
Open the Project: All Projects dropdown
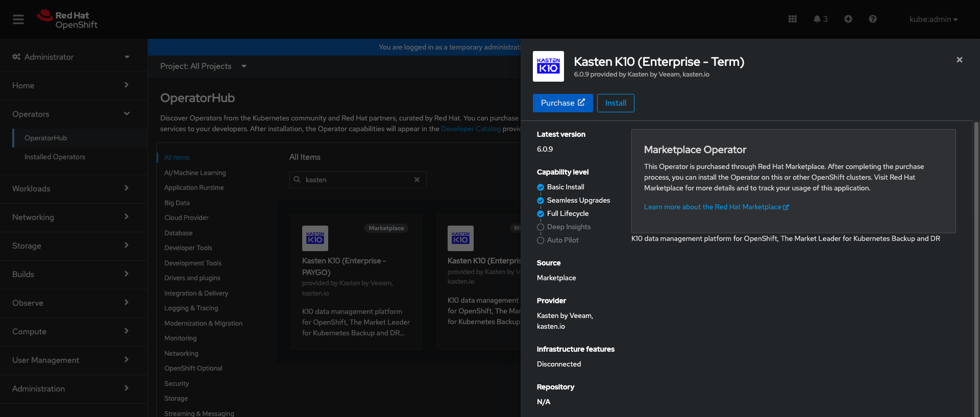coord(203,66)
